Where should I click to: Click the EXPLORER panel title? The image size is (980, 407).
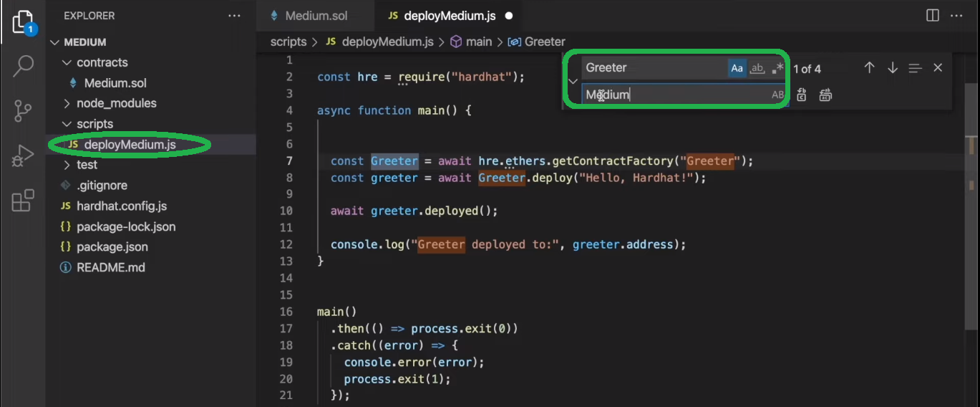89,16
